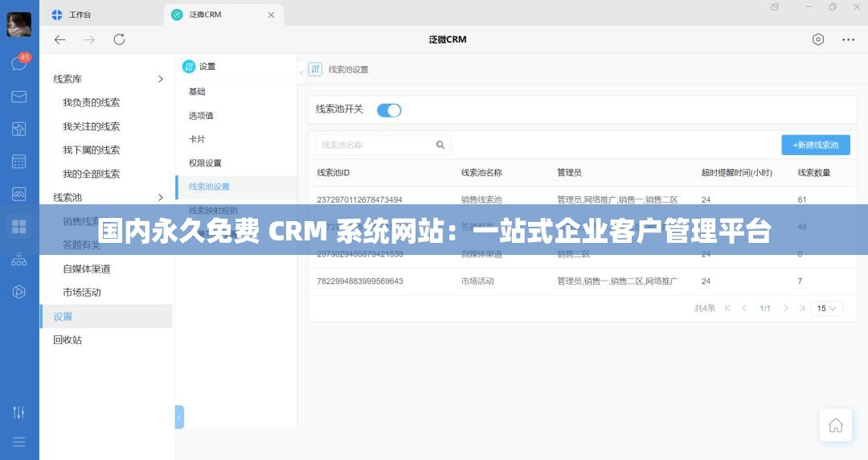This screenshot has height=460, width=868.
Task: Click the calendar icon in blue sidebar
Action: pyautogui.click(x=18, y=162)
